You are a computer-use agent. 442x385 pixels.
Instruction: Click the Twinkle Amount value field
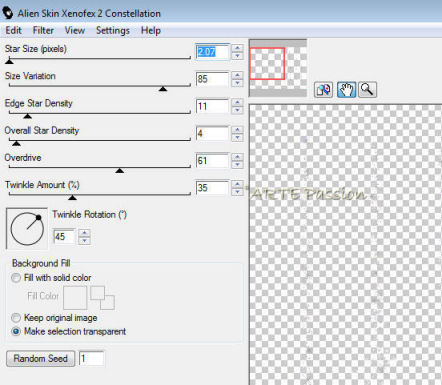tap(212, 188)
